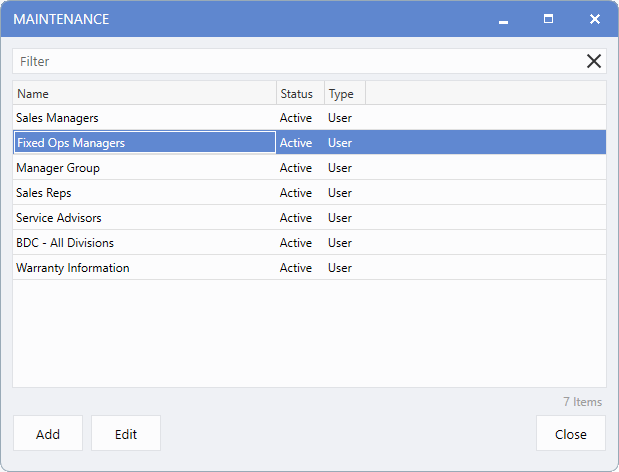Clear the filter with the X icon
Screen dimensions: 619x472
tap(593, 61)
